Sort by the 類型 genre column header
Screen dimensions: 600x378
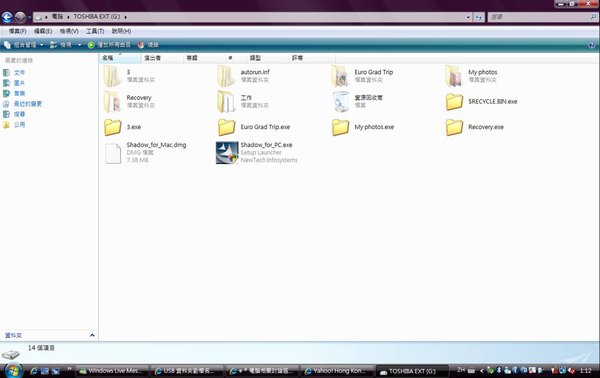point(267,58)
